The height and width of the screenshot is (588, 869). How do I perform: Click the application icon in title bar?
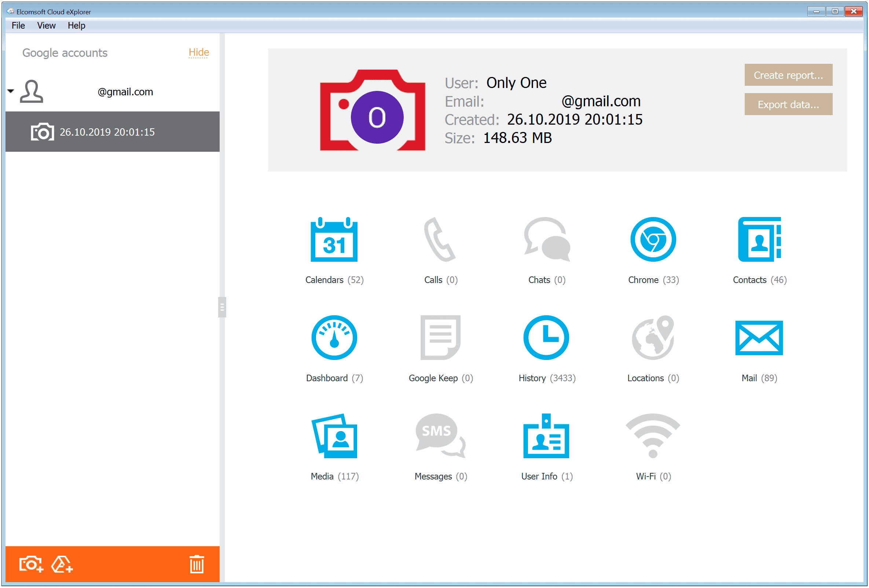11,12
